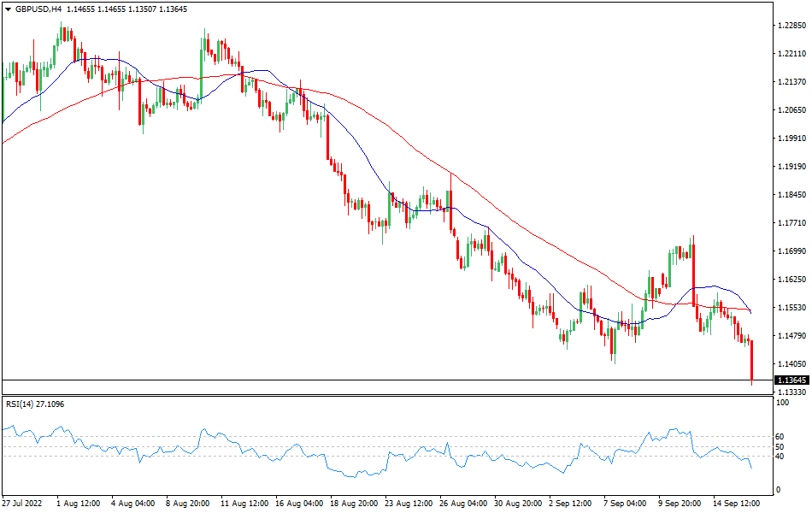Click the 1.22850 label on price axis
812x513 pixels.
[x=792, y=26]
